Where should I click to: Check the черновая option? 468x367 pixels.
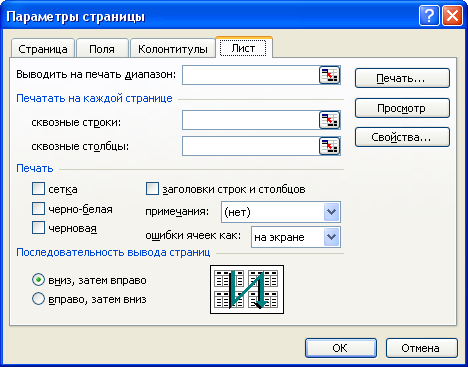point(38,228)
